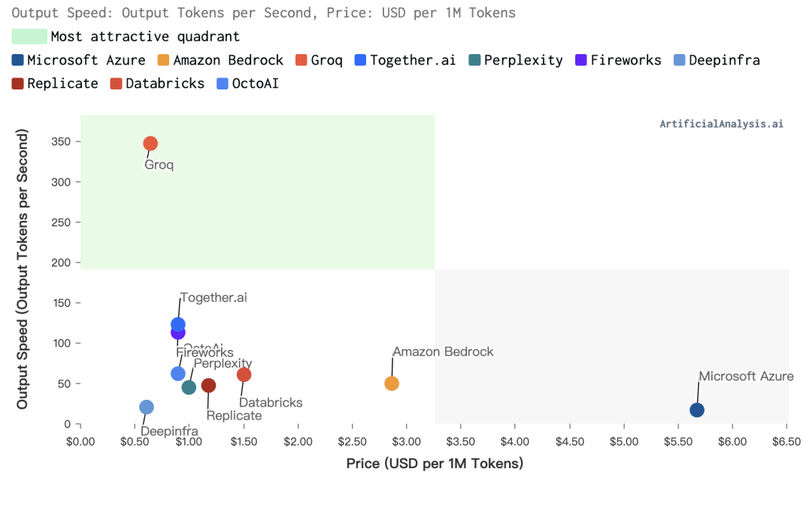Toggle Microsoft Azure legend swatch
The height and width of the screenshot is (508, 812).
click(x=17, y=60)
